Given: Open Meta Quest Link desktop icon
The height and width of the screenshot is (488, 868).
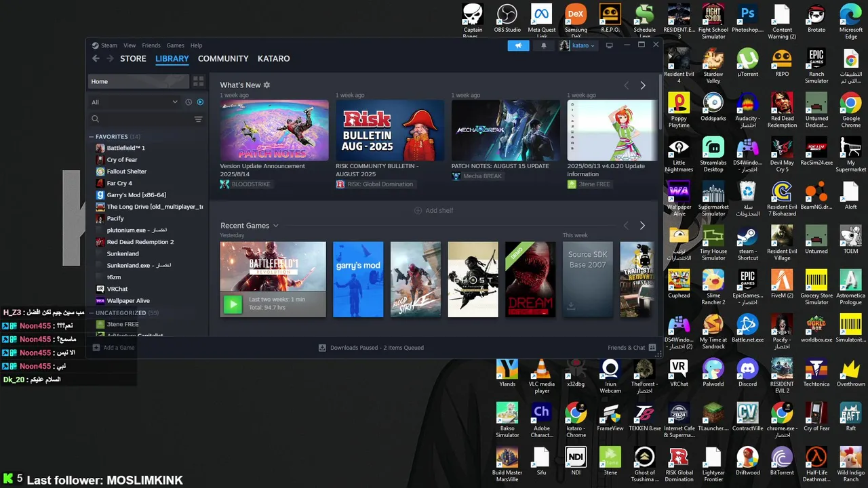Looking at the screenshot, I should pyautogui.click(x=542, y=19).
